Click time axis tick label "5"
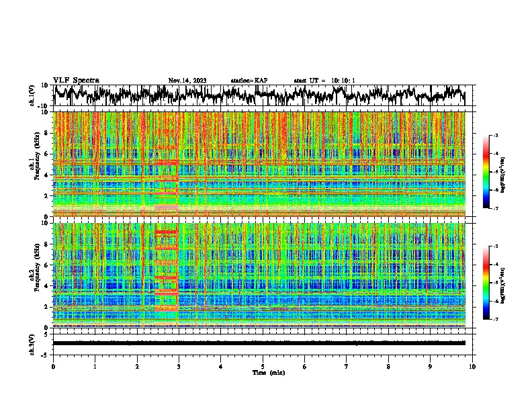The image size is (532, 411). (x=263, y=367)
